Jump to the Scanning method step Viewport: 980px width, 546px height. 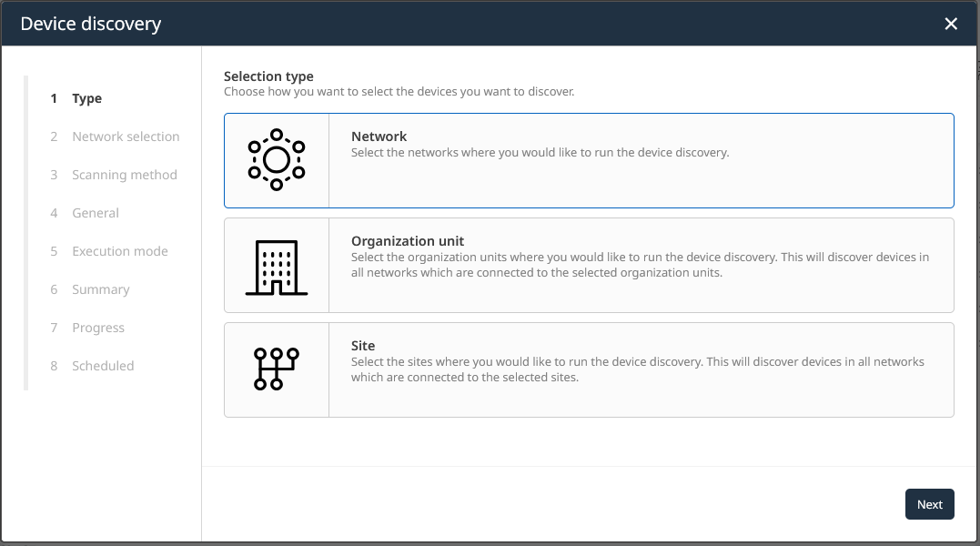pyautogui.click(x=125, y=175)
